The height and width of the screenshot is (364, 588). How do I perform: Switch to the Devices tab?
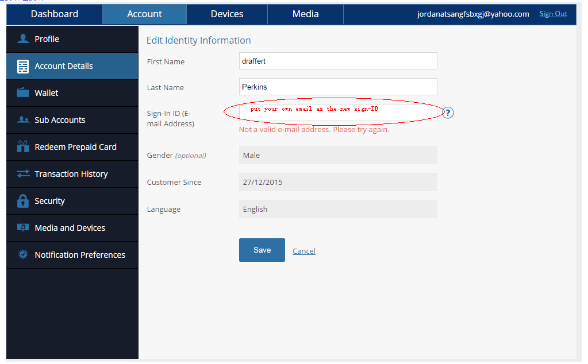(x=227, y=14)
